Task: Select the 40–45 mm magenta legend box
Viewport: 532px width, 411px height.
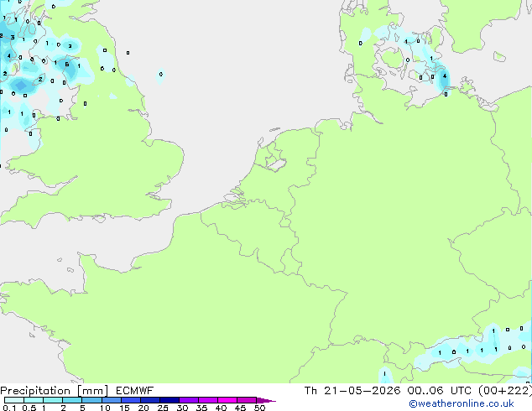Action: [227, 400]
